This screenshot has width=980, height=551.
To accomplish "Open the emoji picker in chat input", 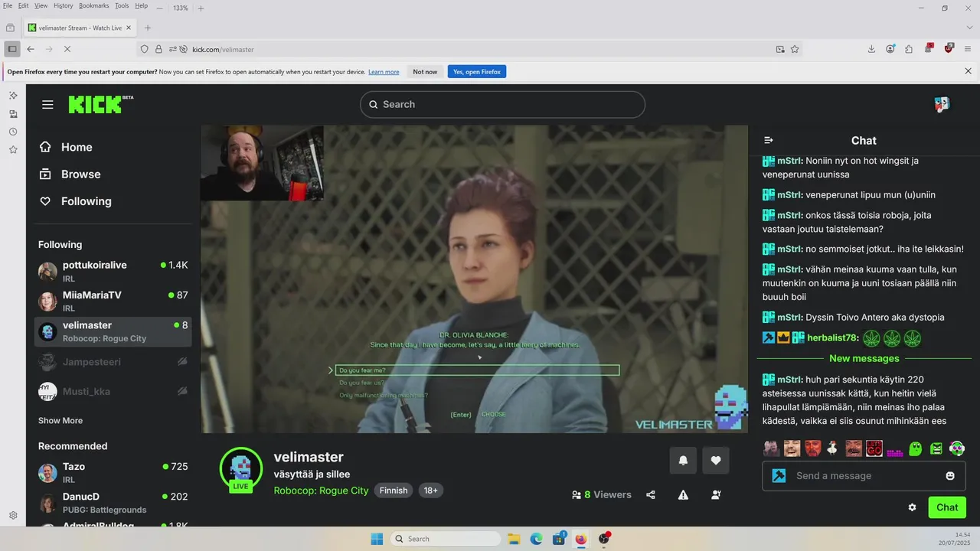I will 950,476.
